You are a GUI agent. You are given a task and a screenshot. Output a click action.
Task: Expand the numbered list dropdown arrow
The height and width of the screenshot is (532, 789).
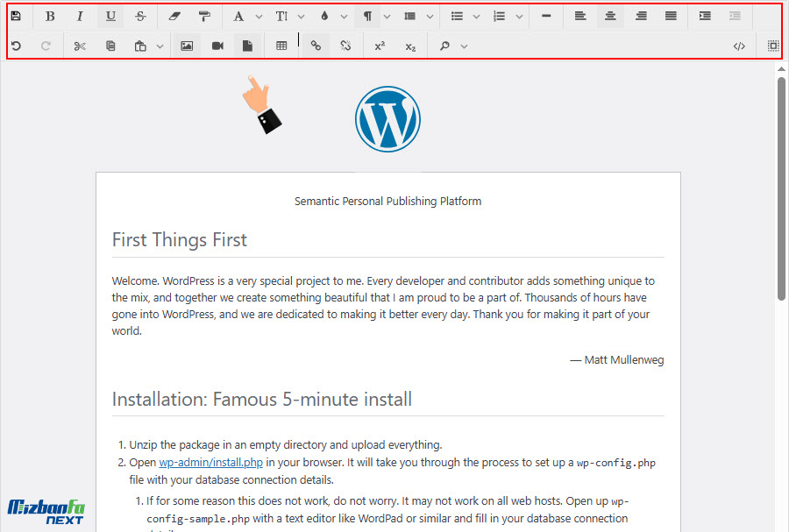coord(519,16)
